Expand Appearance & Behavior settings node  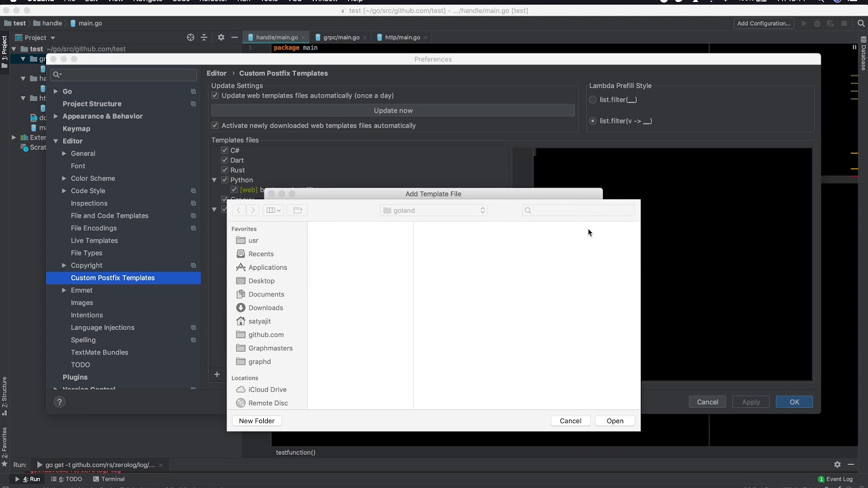click(x=56, y=116)
